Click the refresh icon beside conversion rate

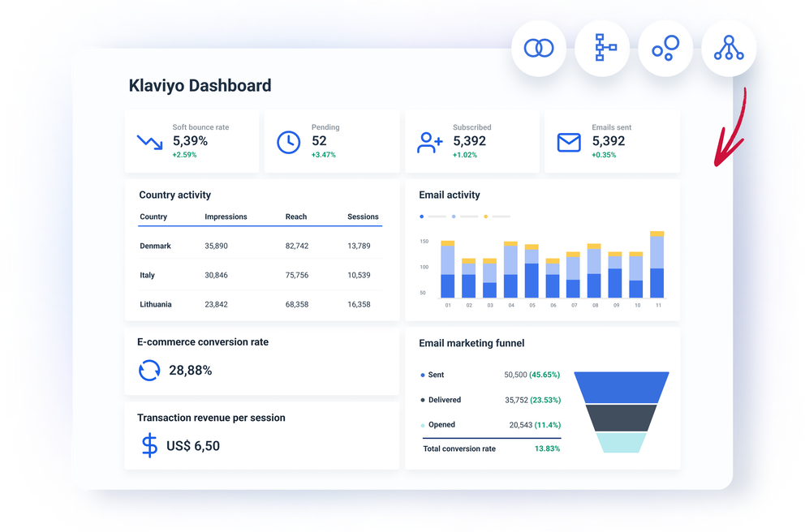149,370
